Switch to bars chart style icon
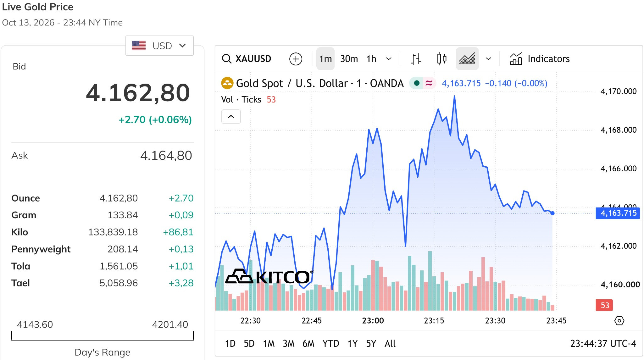 pos(416,59)
